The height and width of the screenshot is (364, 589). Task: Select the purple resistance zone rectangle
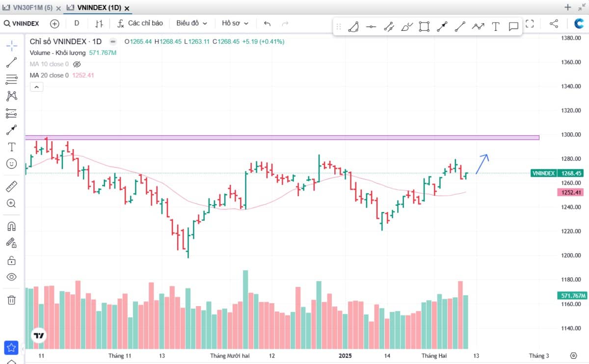282,137
